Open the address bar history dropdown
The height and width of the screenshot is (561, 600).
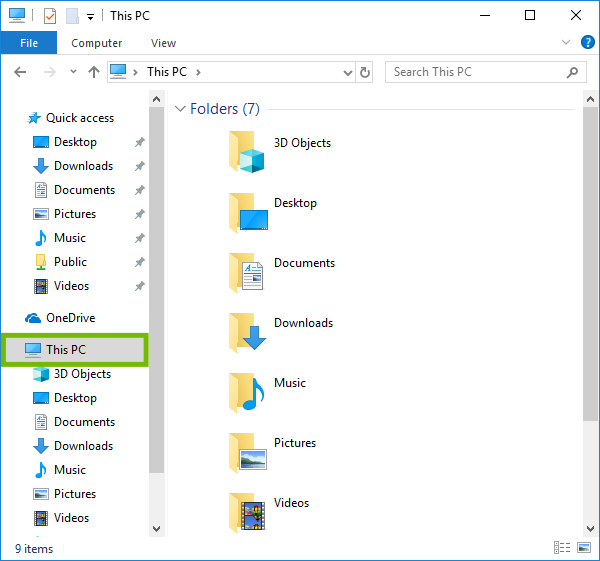[347, 72]
